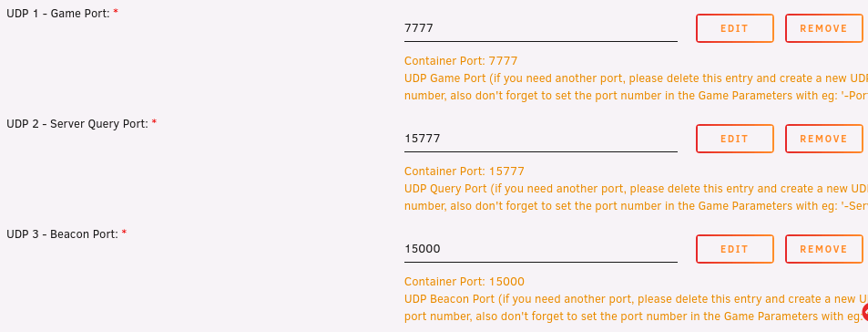This screenshot has width=868, height=332.
Task: Edit the UDP 3 Beacon Port entry
Action: pyautogui.click(x=735, y=249)
